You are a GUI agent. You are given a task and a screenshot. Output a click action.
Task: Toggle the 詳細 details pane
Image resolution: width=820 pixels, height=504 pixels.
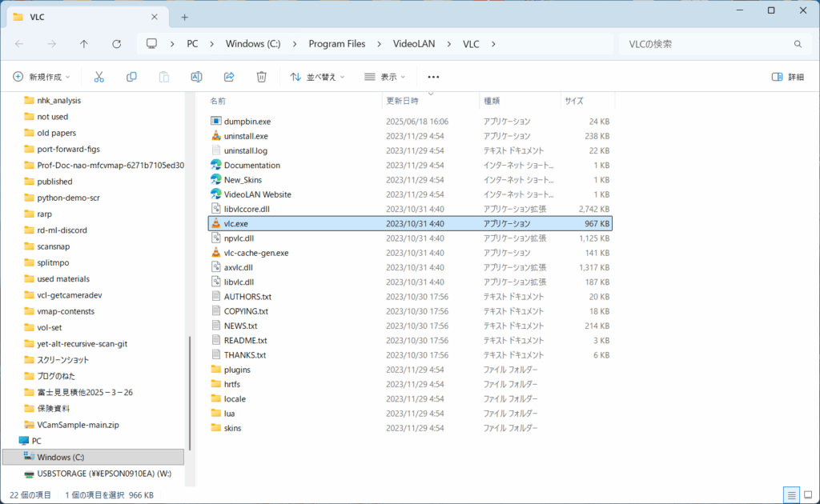(788, 77)
